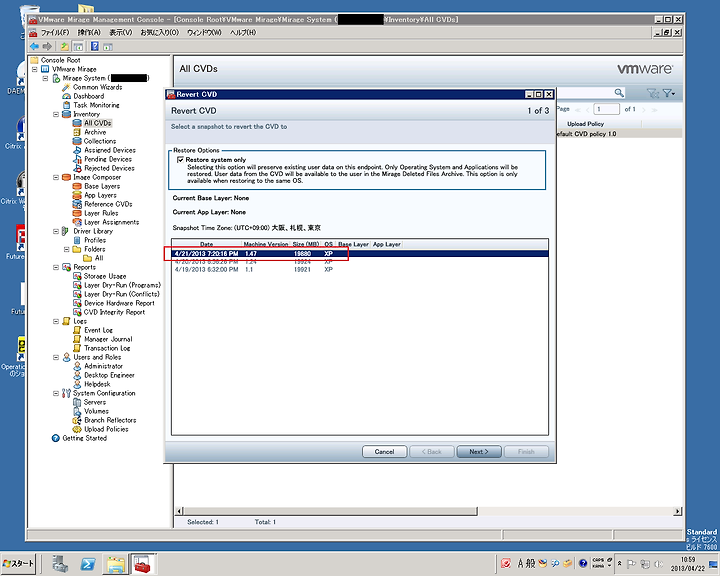Screen dimensions: 720x576
Task: Collapse the VMware Mirage tree node
Action: [34, 69]
